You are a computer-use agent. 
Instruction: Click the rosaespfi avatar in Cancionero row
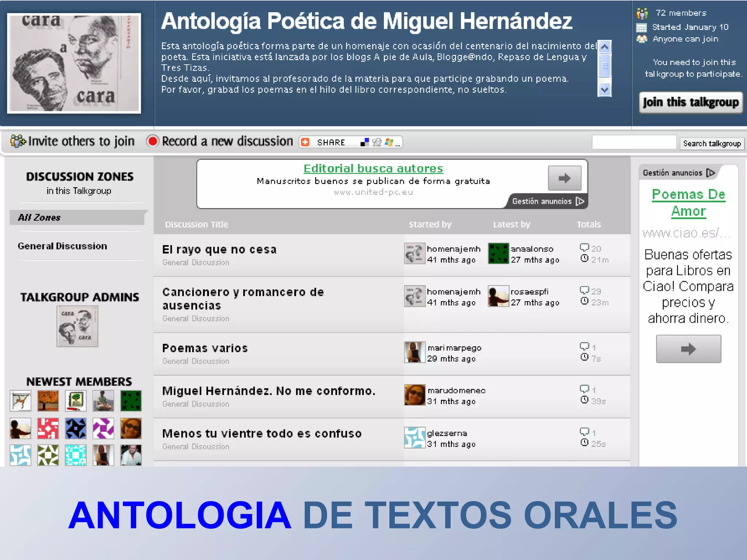pos(498,296)
